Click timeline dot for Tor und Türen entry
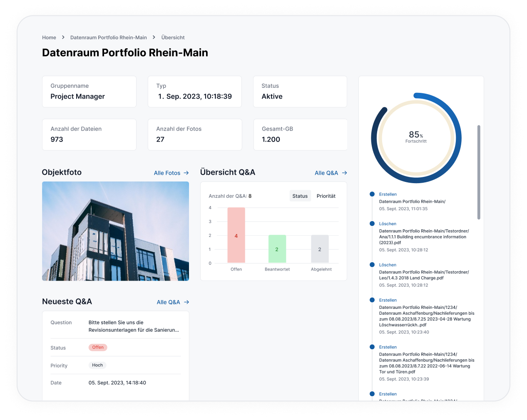Screen dimensions: 527x420 (x=372, y=347)
